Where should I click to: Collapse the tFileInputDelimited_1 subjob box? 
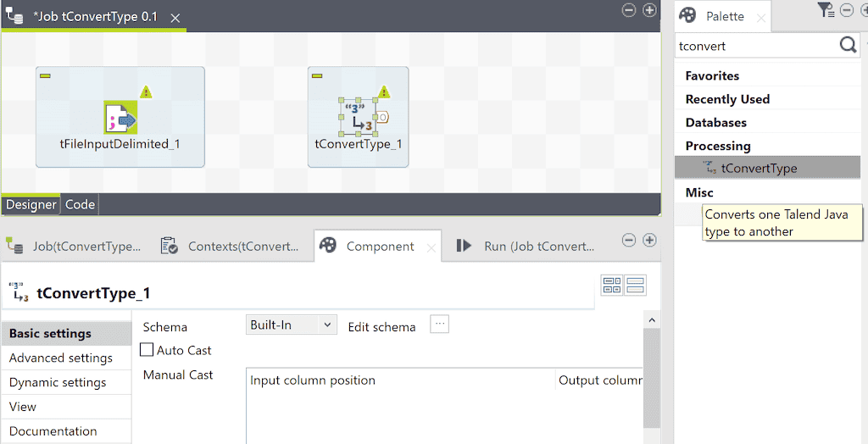coord(46,75)
